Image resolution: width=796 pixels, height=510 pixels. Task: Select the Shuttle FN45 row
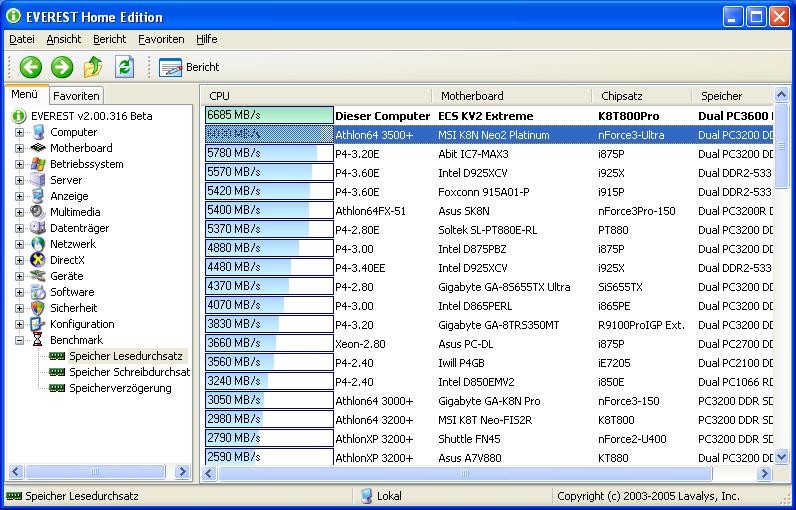coord(489,438)
